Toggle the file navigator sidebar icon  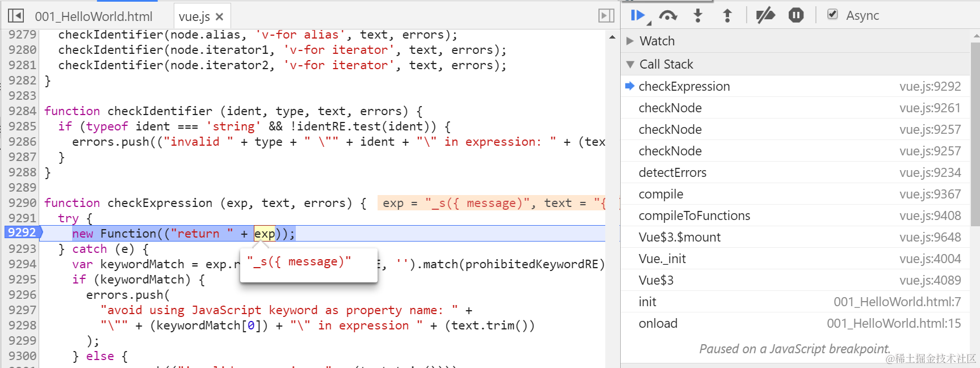click(x=16, y=16)
